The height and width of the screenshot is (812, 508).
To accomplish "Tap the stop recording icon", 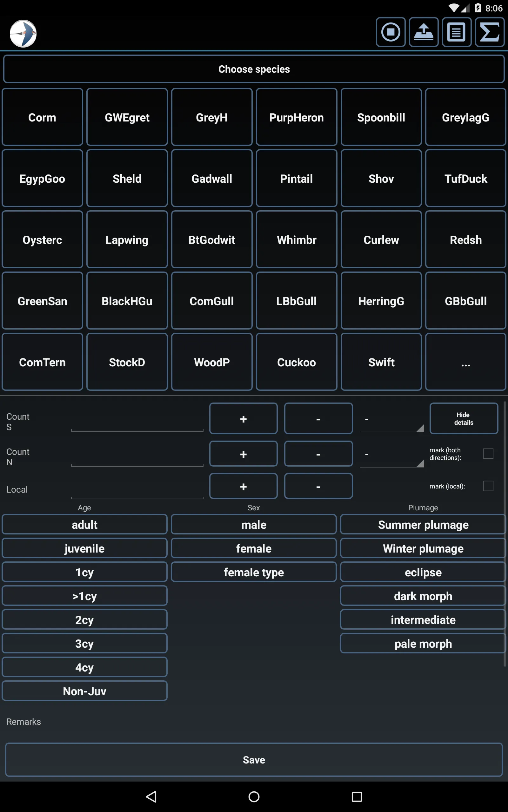I will tap(391, 32).
